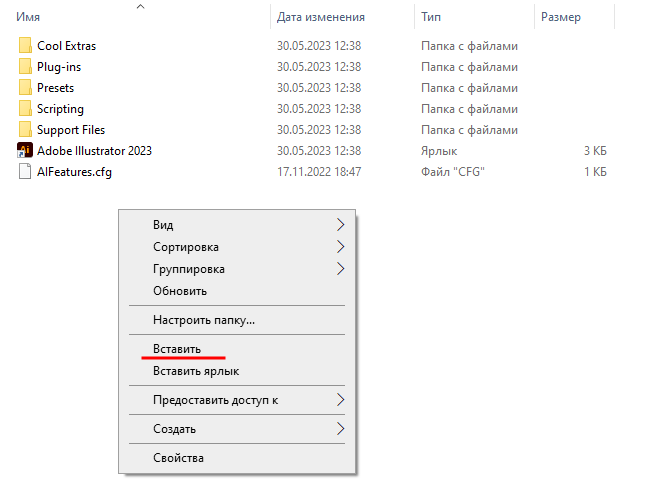The image size is (646, 480).
Task: Select the Support Files folder icon
Action: 25,130
